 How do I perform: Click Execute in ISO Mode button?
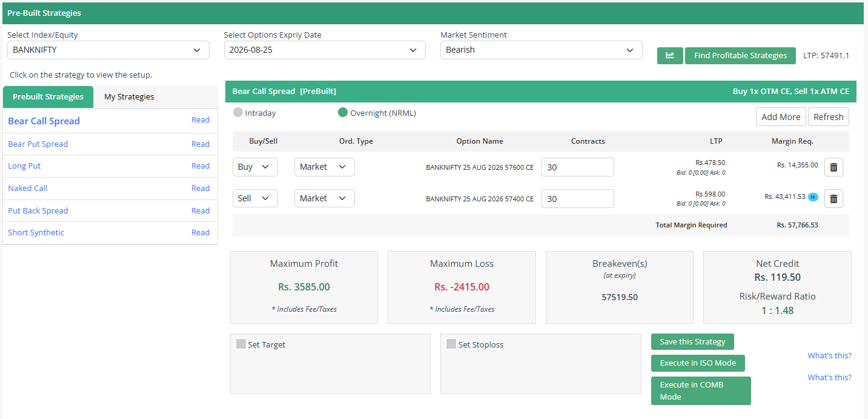pos(698,363)
